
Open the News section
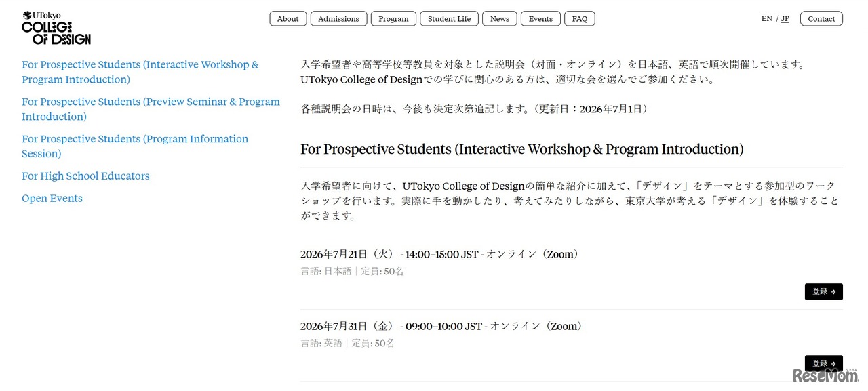500,19
